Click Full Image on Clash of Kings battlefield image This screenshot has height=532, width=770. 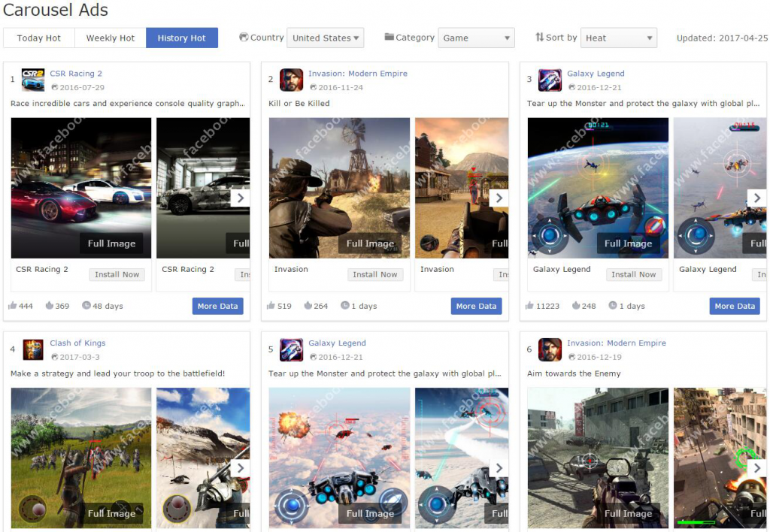pos(111,513)
